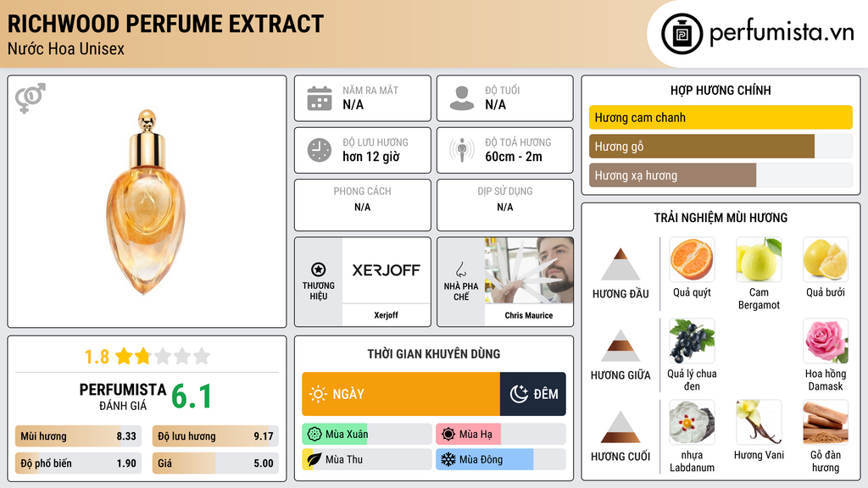Open the Xerjoff brand logo
Image resolution: width=868 pixels, height=488 pixels.
[x=386, y=270]
